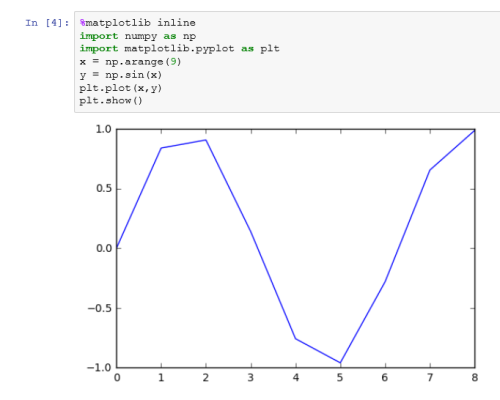Image resolution: width=500 pixels, height=400 pixels.
Task: Click the 0.0 y-axis tick label
Action: click(104, 248)
